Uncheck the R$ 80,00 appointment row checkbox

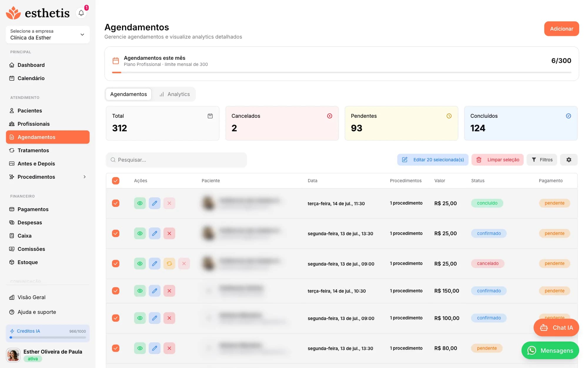[x=116, y=348]
